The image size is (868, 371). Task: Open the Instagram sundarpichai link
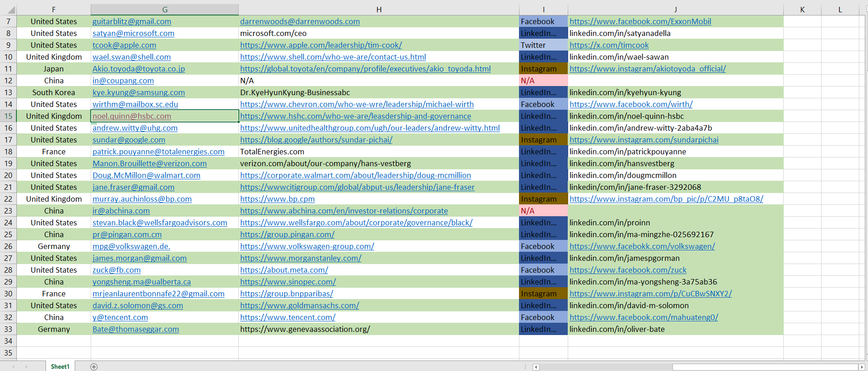click(644, 140)
